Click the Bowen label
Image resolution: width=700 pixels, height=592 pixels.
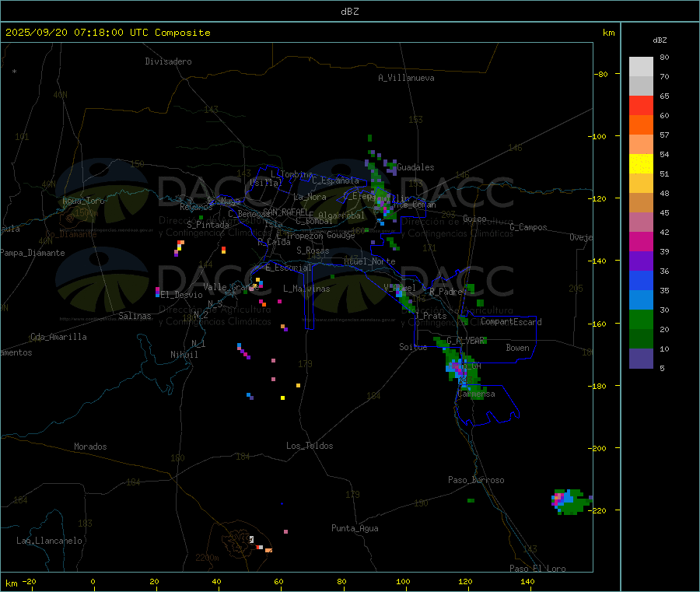click(517, 348)
